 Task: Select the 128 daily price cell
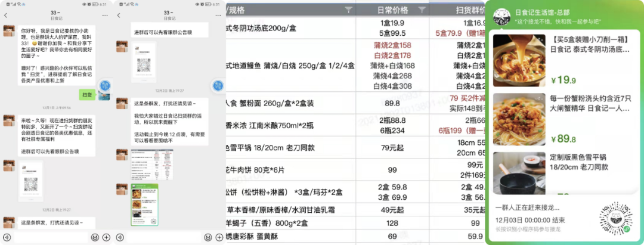coord(392,224)
